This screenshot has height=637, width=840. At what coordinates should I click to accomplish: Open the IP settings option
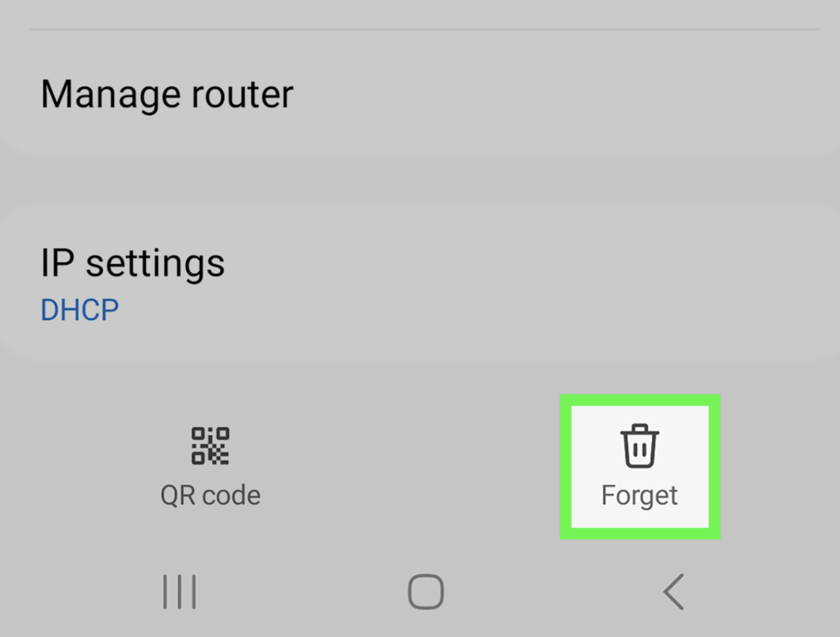420,283
